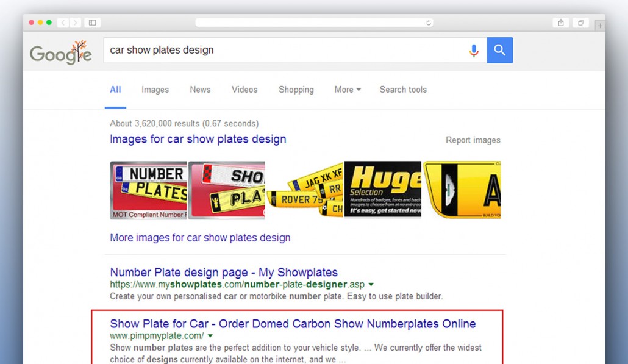Viewport: 628px width, 364px height.
Task: Open new tab with plus button
Action: (x=600, y=26)
